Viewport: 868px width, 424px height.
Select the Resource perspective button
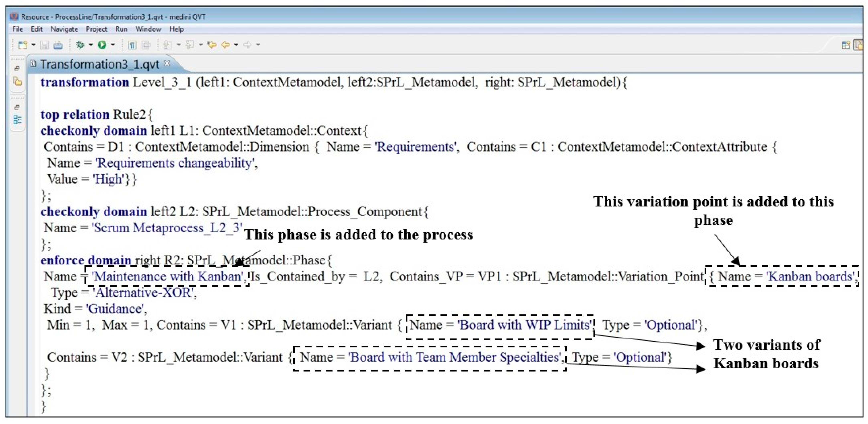(858, 45)
